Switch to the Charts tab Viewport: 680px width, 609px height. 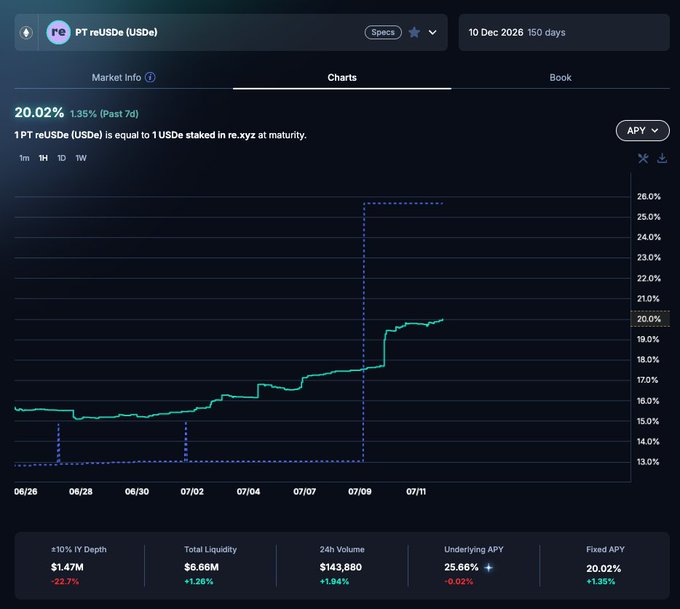342,77
